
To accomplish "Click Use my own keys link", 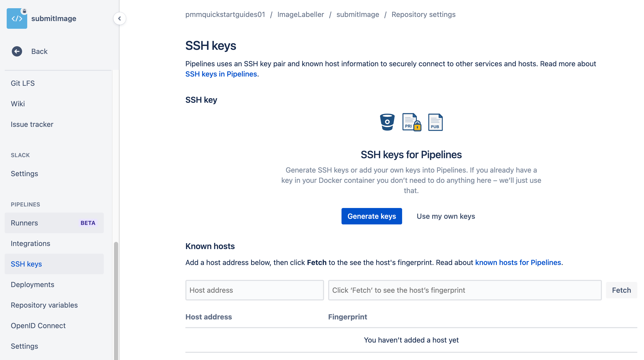I will coord(446,216).
